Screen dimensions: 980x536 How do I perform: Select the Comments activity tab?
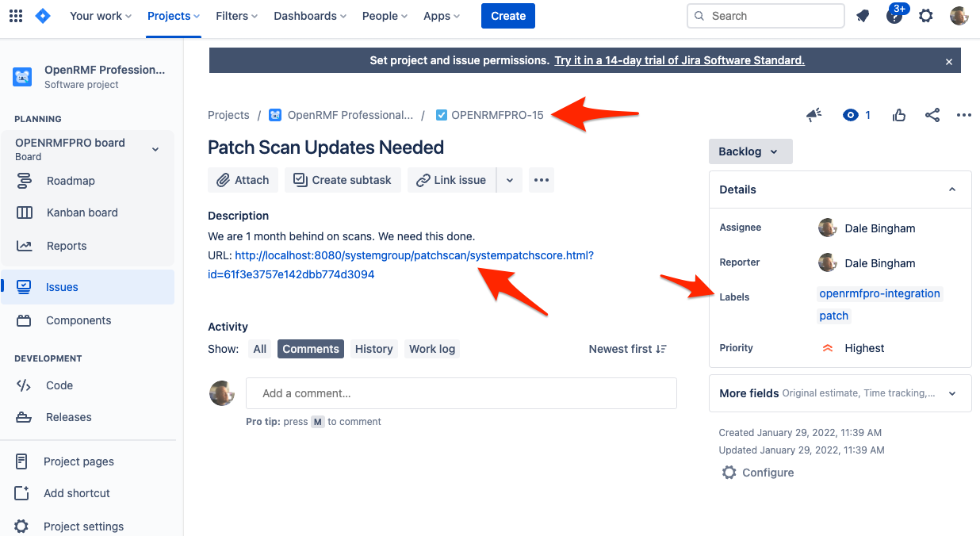pyautogui.click(x=311, y=349)
